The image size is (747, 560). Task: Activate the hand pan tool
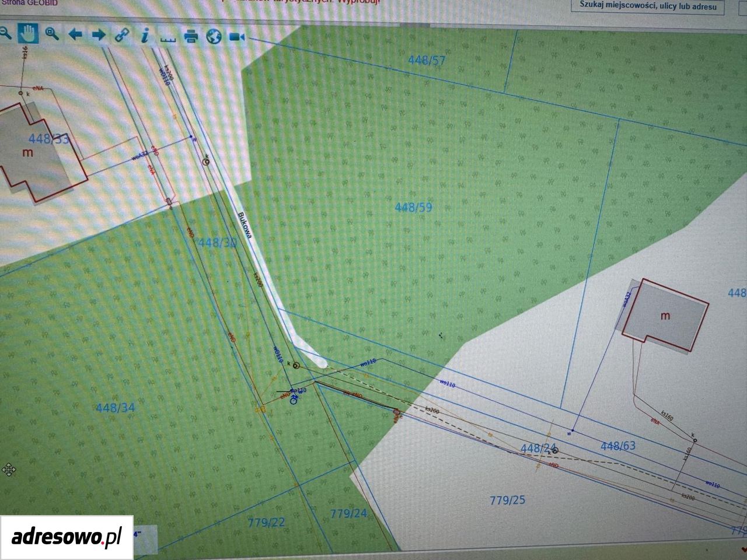pyautogui.click(x=27, y=33)
